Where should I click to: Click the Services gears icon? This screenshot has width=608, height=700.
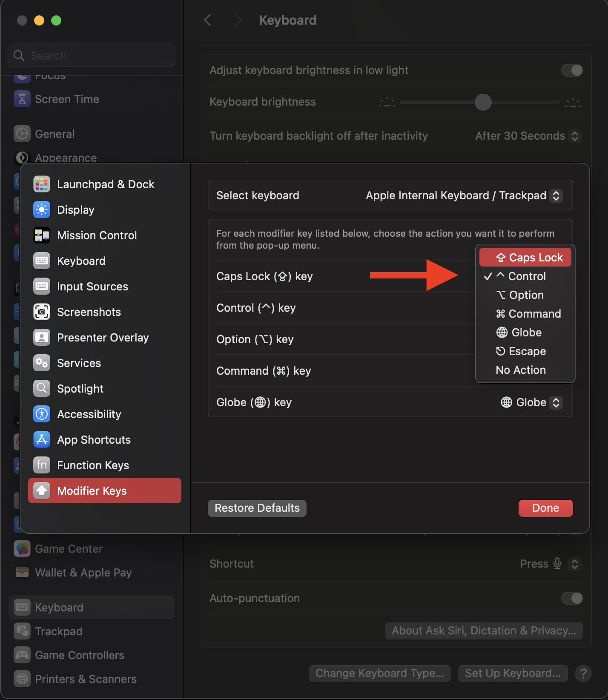tap(42, 363)
